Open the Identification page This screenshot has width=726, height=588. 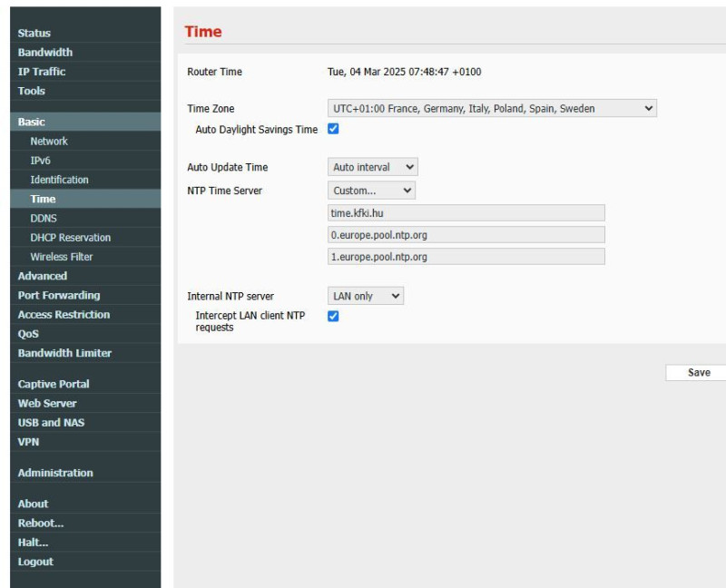click(85, 180)
